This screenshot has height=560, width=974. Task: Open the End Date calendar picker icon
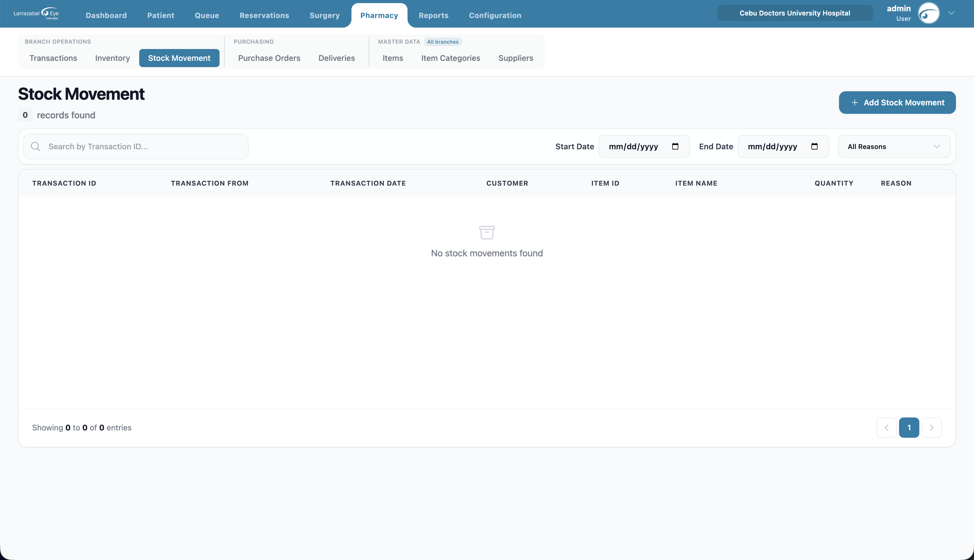click(x=814, y=146)
